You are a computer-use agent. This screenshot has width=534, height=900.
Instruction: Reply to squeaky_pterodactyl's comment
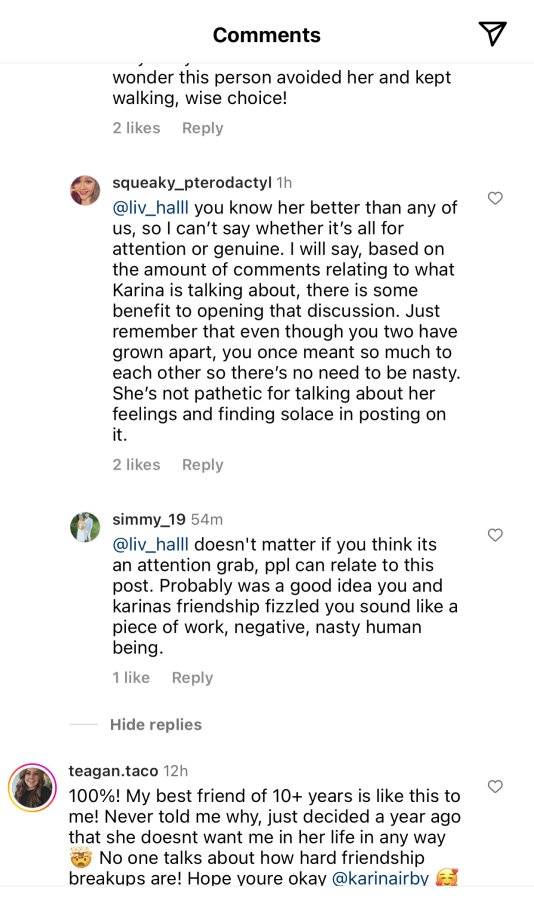[202, 464]
